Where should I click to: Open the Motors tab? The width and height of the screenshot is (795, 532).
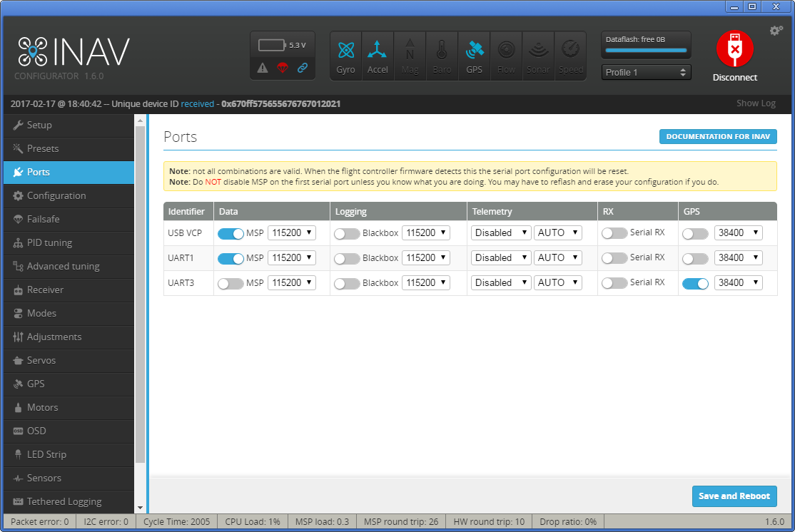click(69, 407)
